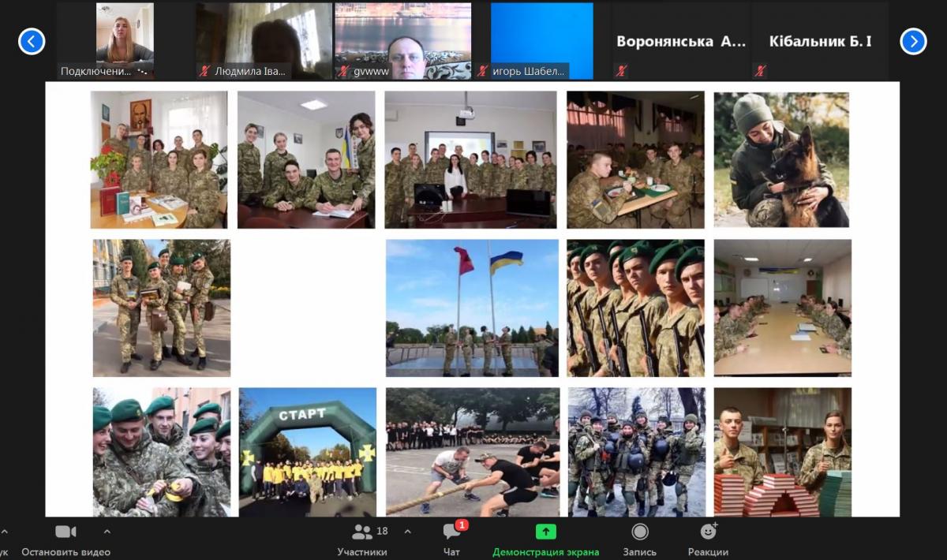Click muted mic icon on Воронянська tile
This screenshot has height=560, width=947.
click(621, 71)
